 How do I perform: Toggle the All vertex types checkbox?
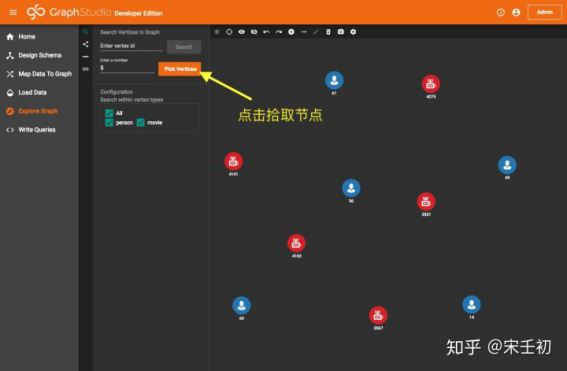pos(109,113)
